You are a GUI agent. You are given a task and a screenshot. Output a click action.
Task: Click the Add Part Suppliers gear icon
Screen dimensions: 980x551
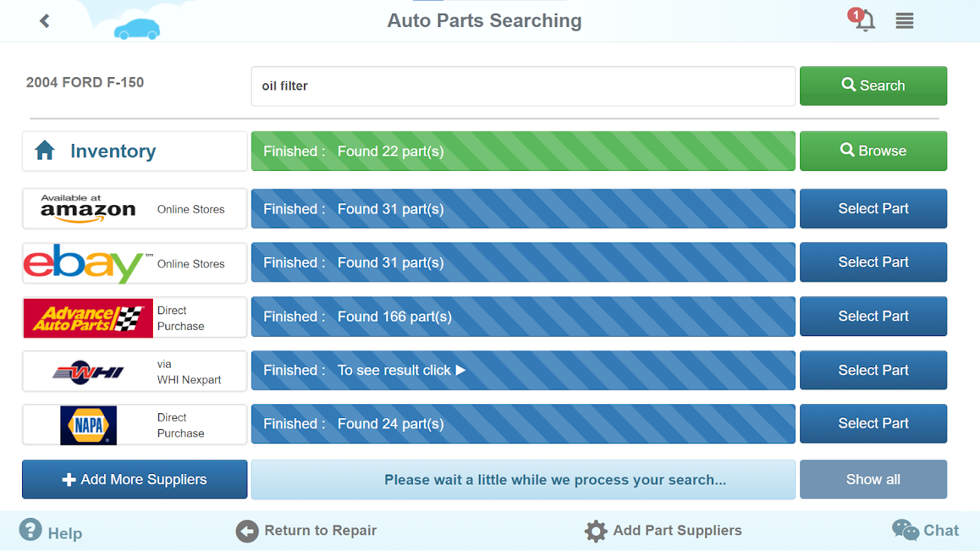click(x=595, y=531)
